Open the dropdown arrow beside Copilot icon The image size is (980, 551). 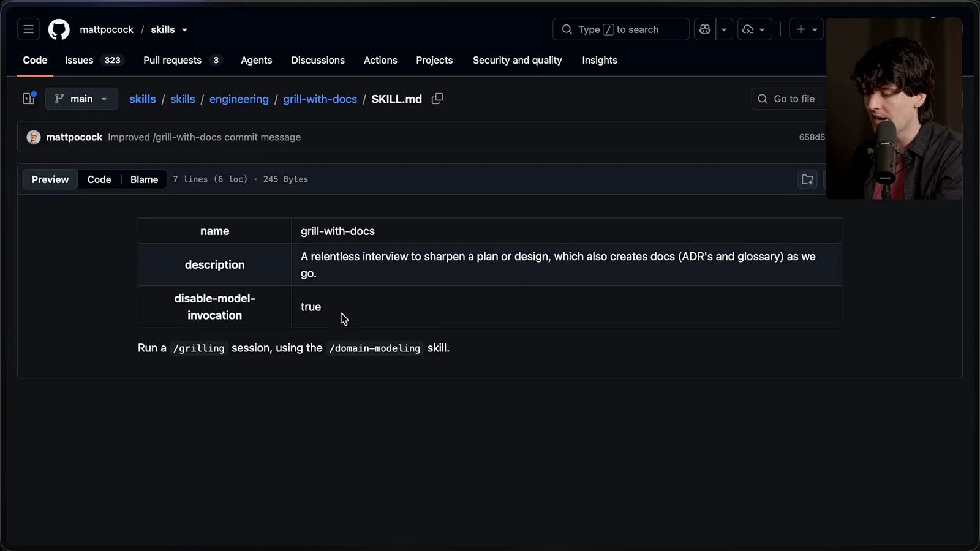pyautogui.click(x=724, y=29)
